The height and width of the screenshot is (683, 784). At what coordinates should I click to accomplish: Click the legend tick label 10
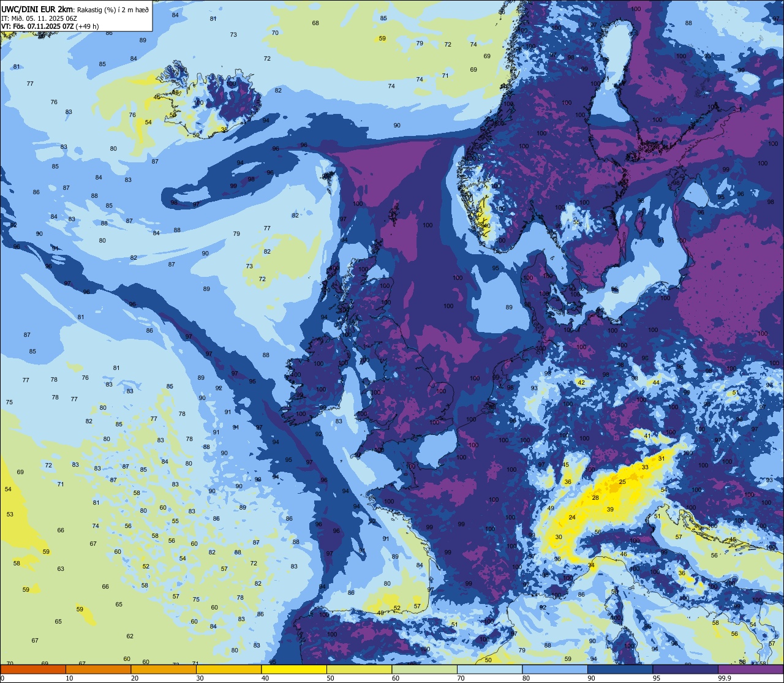[70, 678]
